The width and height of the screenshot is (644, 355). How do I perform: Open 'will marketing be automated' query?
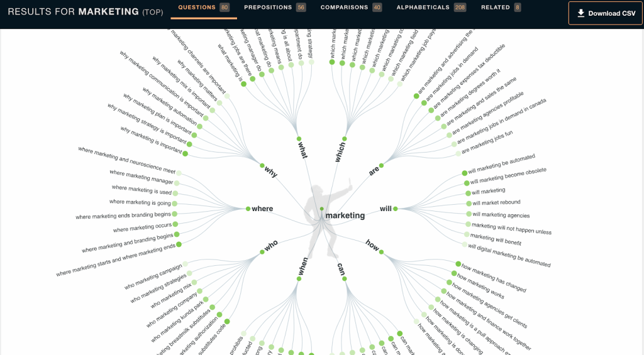click(x=501, y=164)
